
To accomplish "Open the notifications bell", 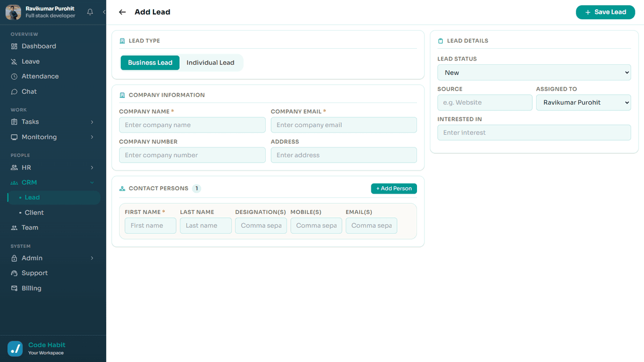I will 90,12.
